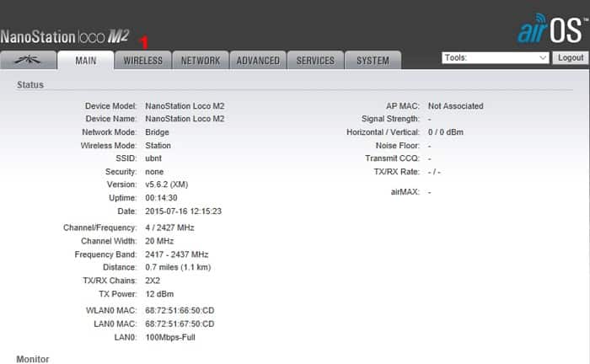Open the WIRELESS tab

[x=143, y=60]
